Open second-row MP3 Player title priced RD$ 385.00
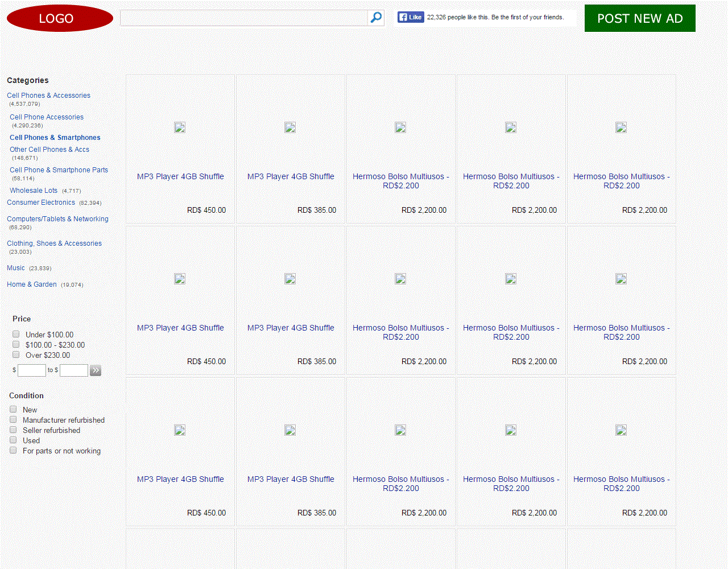 291,328
